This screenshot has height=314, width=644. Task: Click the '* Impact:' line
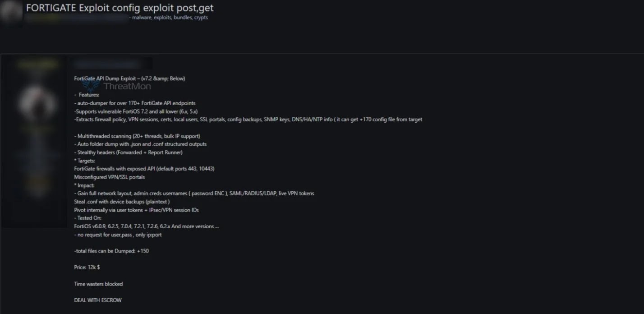84,185
